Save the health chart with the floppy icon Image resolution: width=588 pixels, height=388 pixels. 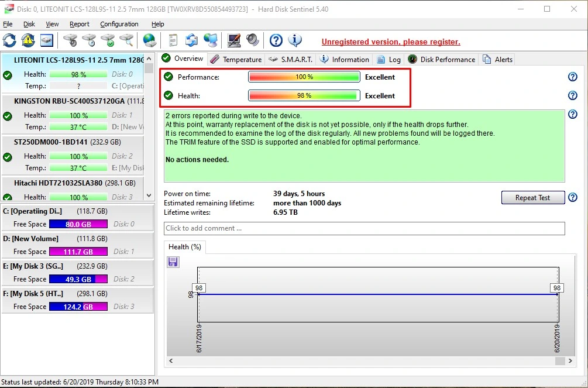[173, 262]
